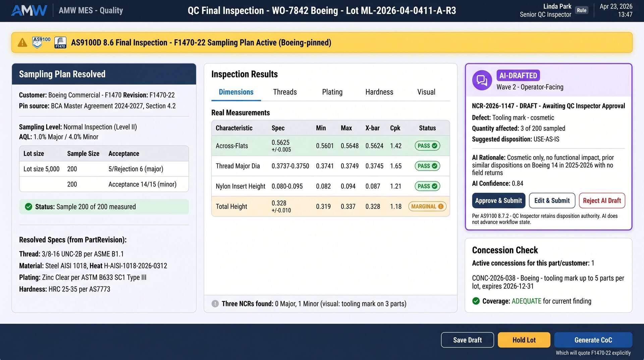The width and height of the screenshot is (644, 360).
Task: Click the PASS badge for Across-Flats
Action: [427, 146]
